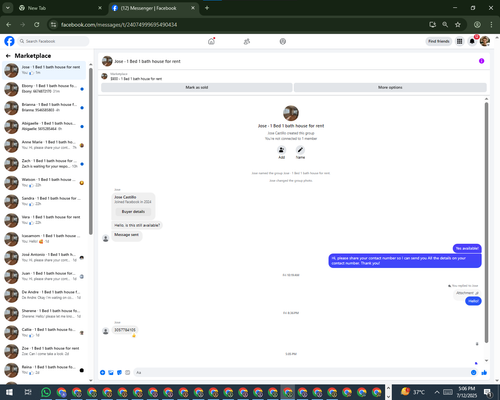Open the account profile picture menu
The image size is (500, 400).
485,41
